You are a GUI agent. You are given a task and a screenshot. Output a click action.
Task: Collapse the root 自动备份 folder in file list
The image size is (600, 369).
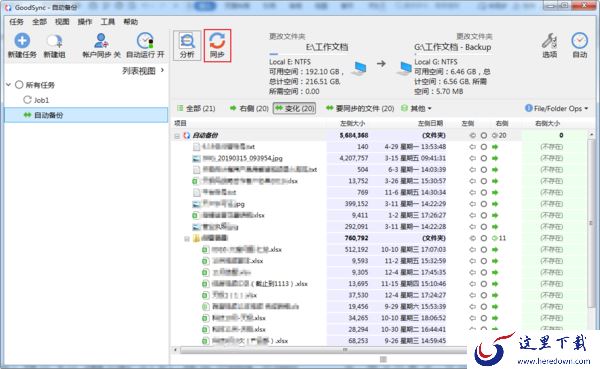pos(177,136)
